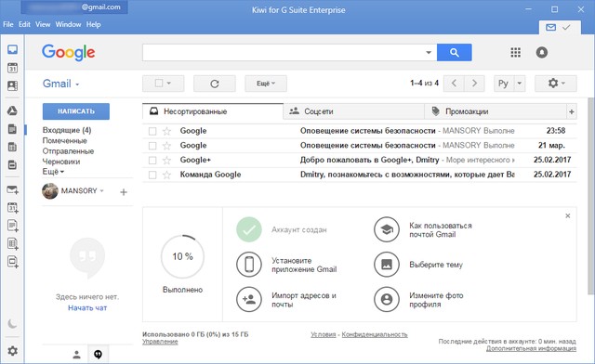Click the blue search magnifier button
This screenshot has width=595, height=364.
point(455,52)
